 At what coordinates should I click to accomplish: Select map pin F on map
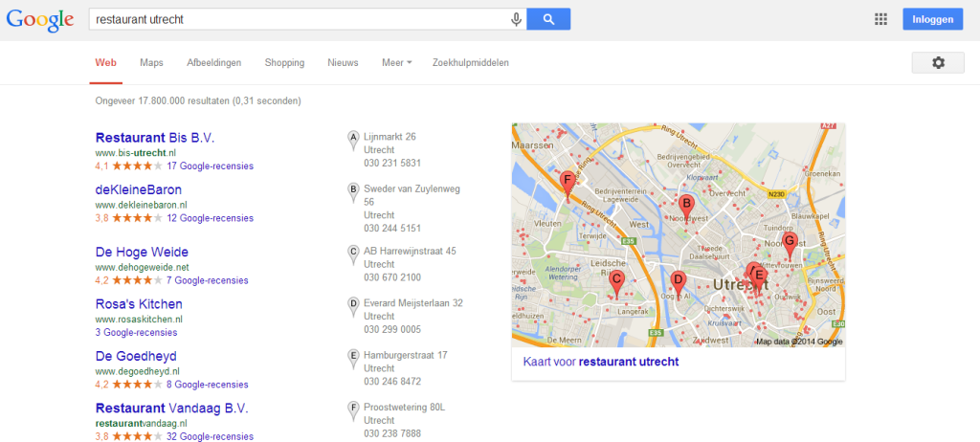567,181
